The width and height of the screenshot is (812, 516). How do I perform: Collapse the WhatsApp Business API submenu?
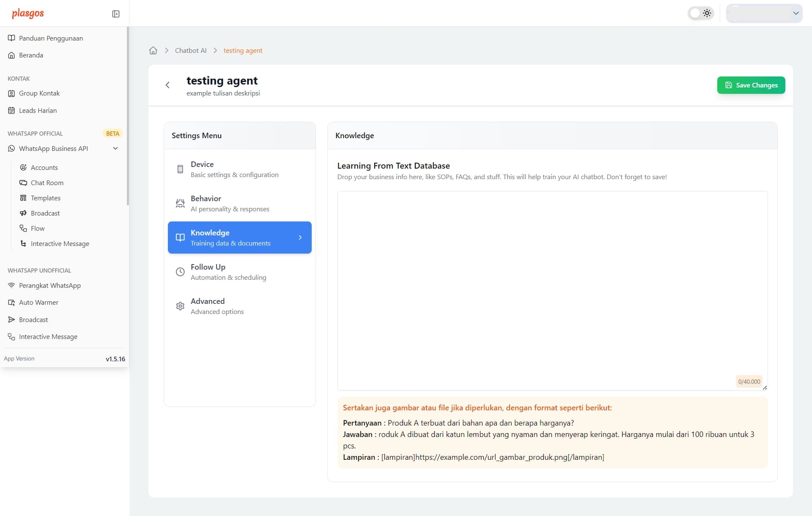click(x=115, y=148)
